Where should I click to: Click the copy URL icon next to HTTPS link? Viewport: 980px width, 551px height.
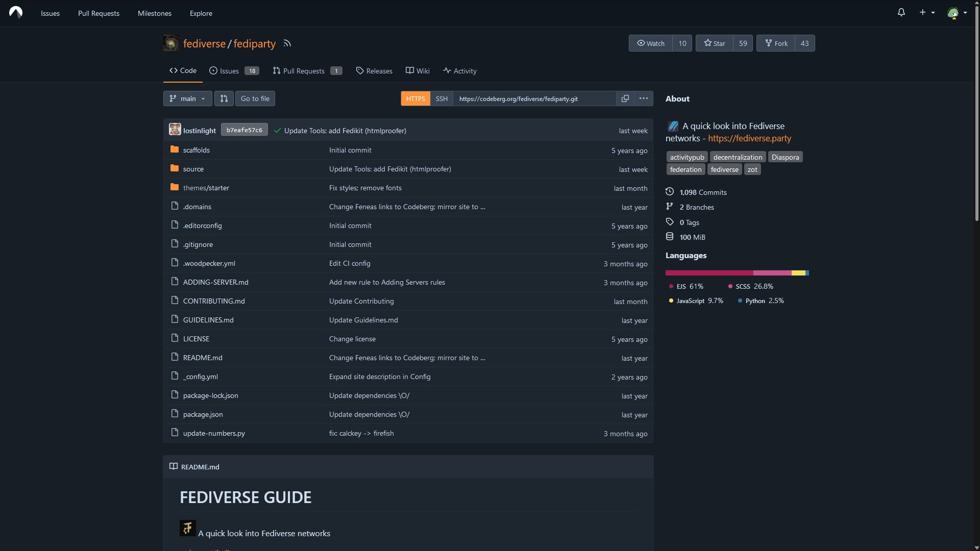(625, 98)
